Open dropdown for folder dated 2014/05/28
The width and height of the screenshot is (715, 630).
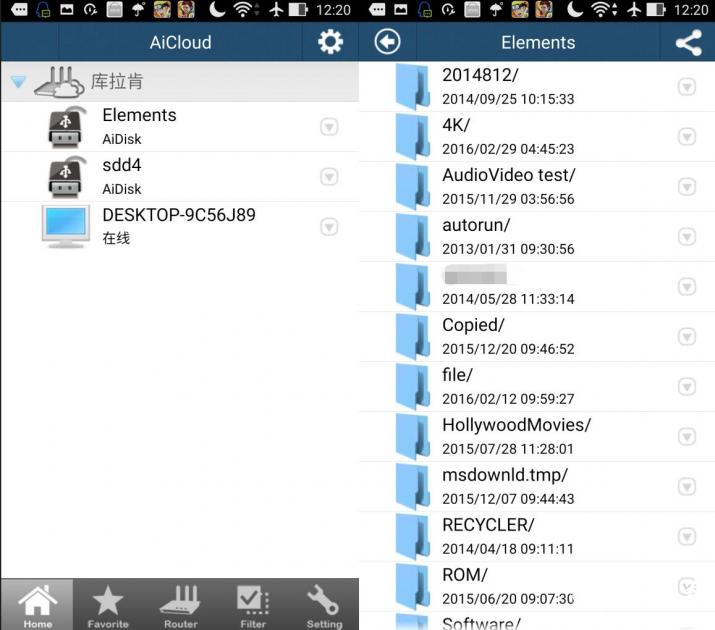687,287
